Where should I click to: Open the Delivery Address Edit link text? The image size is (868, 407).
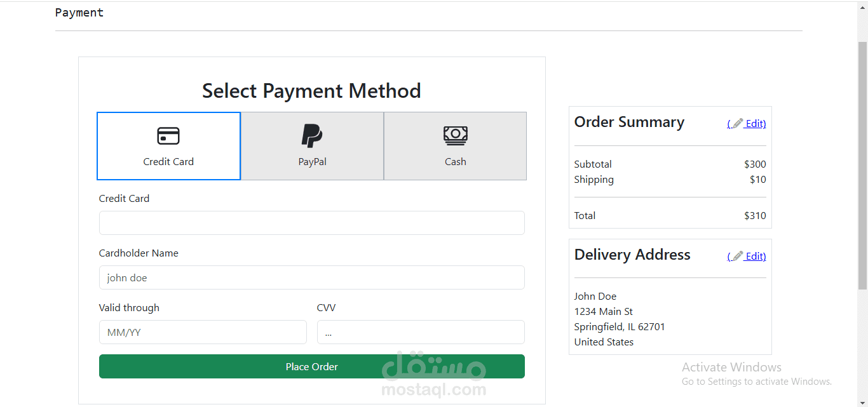click(x=756, y=257)
